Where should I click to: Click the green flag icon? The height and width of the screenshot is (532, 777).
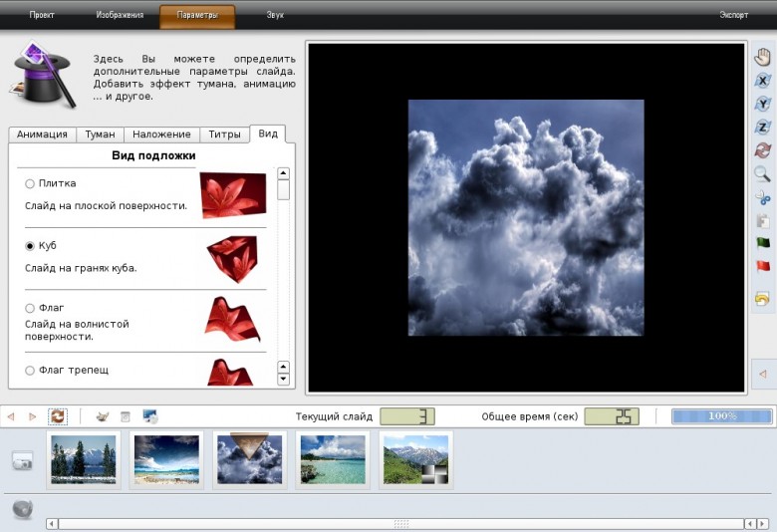[763, 243]
